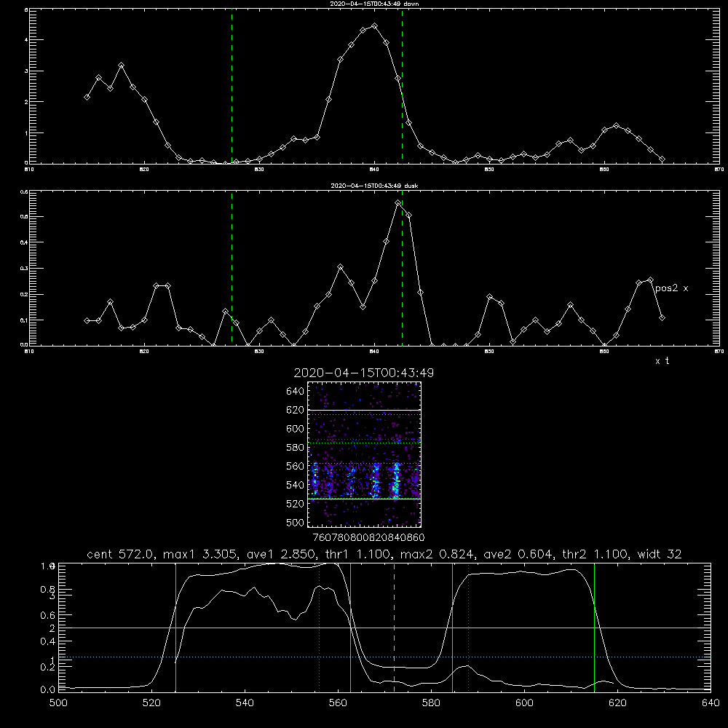Click the 'cent 572.0' value in bottom plot header
Viewport: 728px width, 728px height.
[x=119, y=554]
